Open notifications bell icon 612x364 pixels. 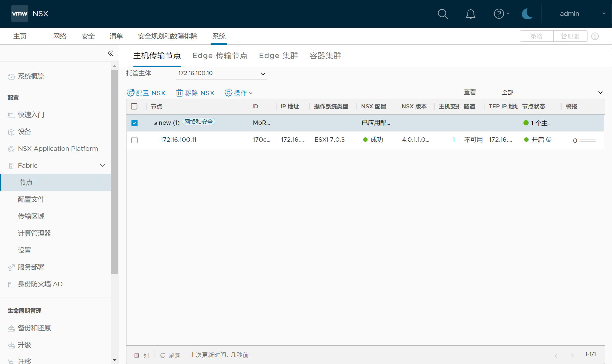click(471, 14)
